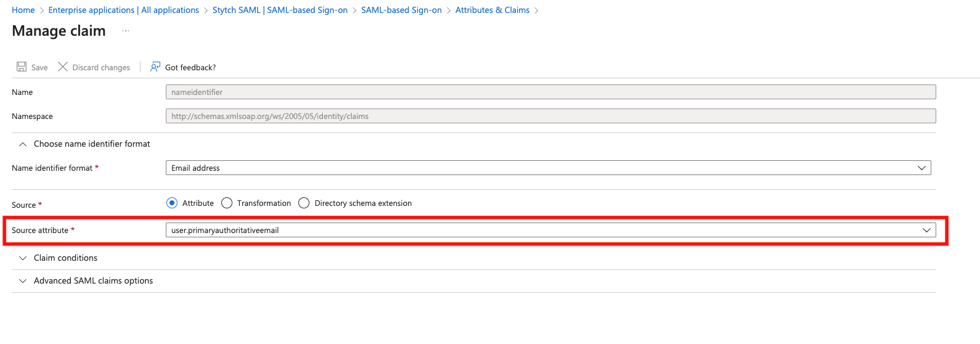Click the Discard changes X icon
The width and height of the screenshot is (980, 344).
tap(63, 67)
